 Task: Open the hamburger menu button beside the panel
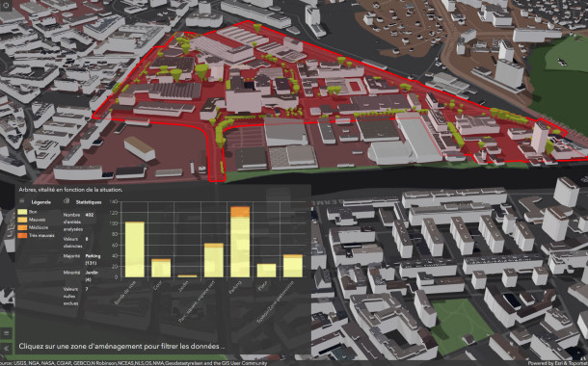click(x=7, y=332)
